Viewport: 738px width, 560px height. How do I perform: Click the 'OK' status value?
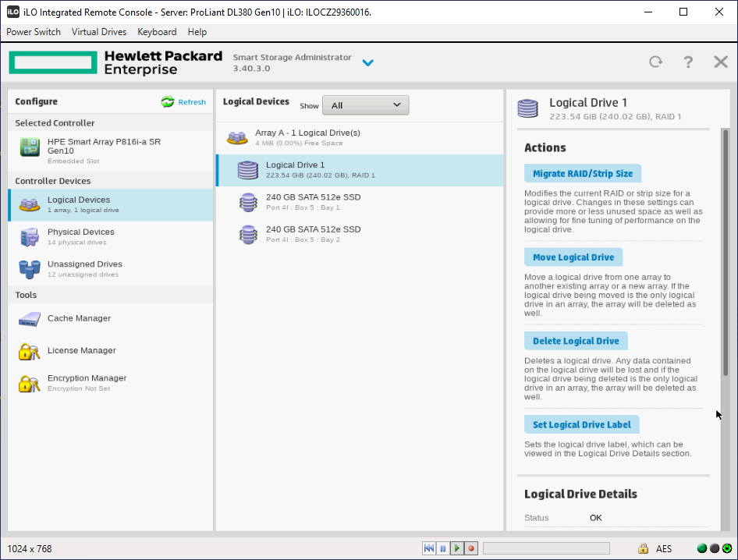595,518
